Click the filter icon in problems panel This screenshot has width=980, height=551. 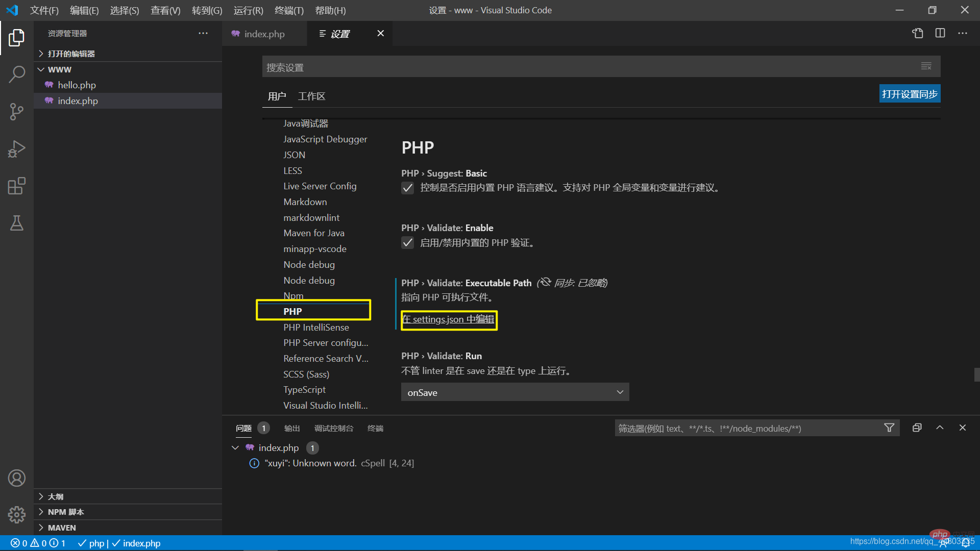point(889,428)
